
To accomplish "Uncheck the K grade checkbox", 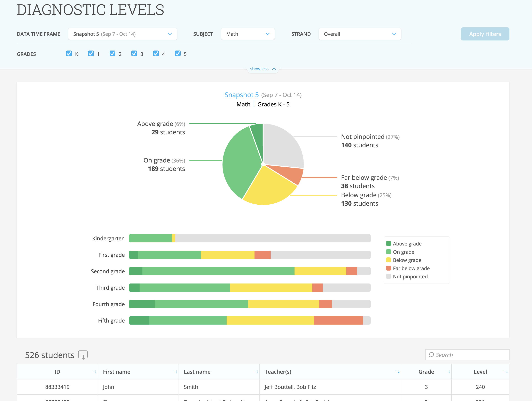I will click(69, 53).
